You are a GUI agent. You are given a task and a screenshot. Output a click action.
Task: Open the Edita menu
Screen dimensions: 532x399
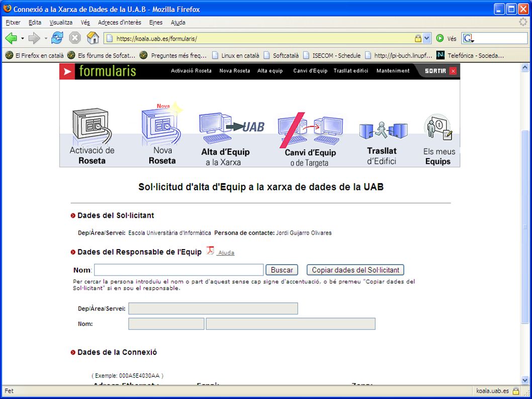point(35,23)
